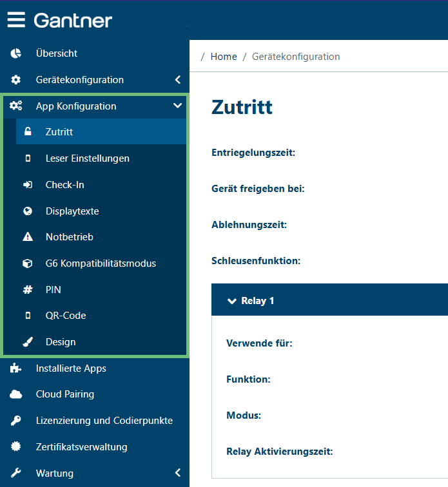Click the Leser Einstellungen device icon
The width and height of the screenshot is (448, 487).
point(28,158)
